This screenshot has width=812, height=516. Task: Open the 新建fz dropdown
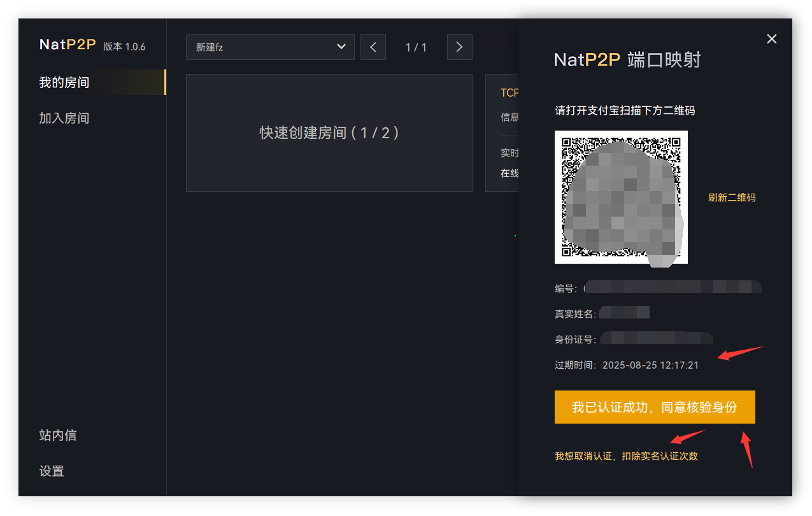coord(270,47)
